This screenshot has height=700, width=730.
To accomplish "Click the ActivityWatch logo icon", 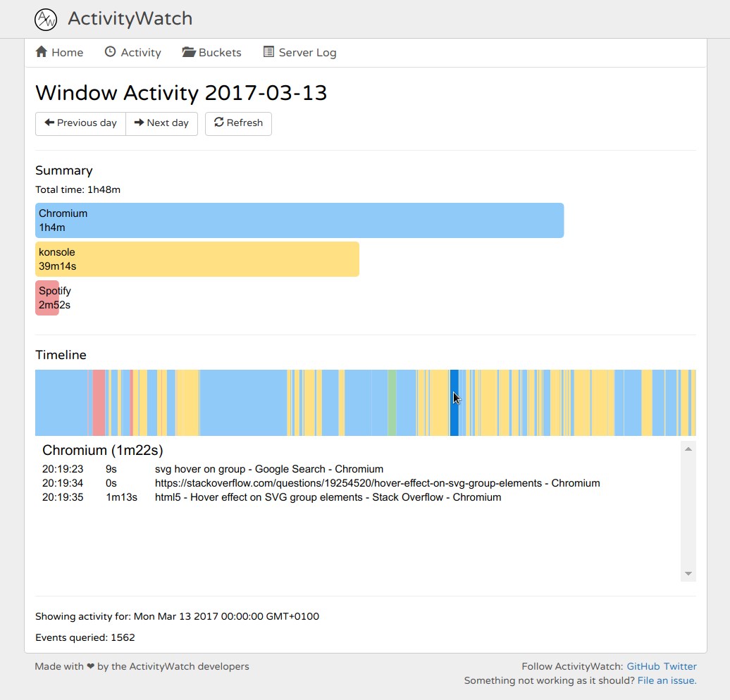I will point(46,19).
